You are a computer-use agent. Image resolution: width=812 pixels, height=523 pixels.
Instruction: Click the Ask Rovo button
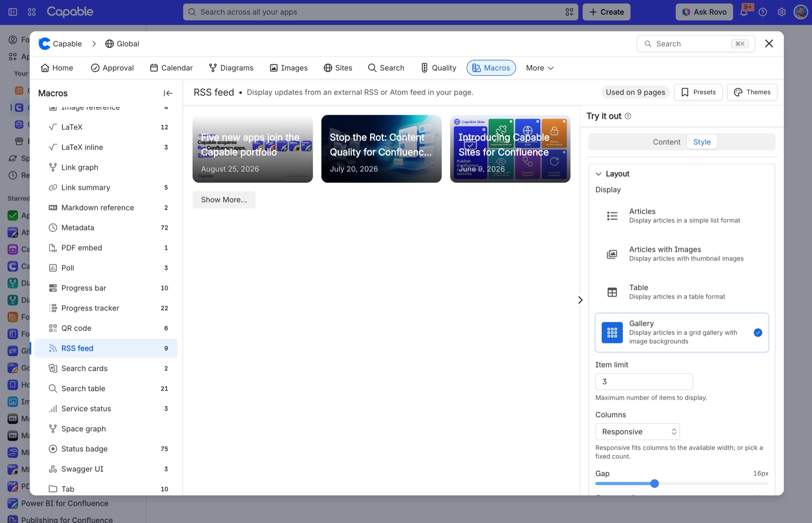(704, 12)
